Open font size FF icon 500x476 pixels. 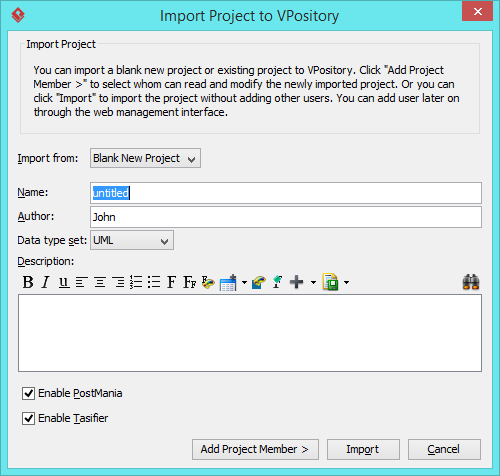click(x=189, y=282)
